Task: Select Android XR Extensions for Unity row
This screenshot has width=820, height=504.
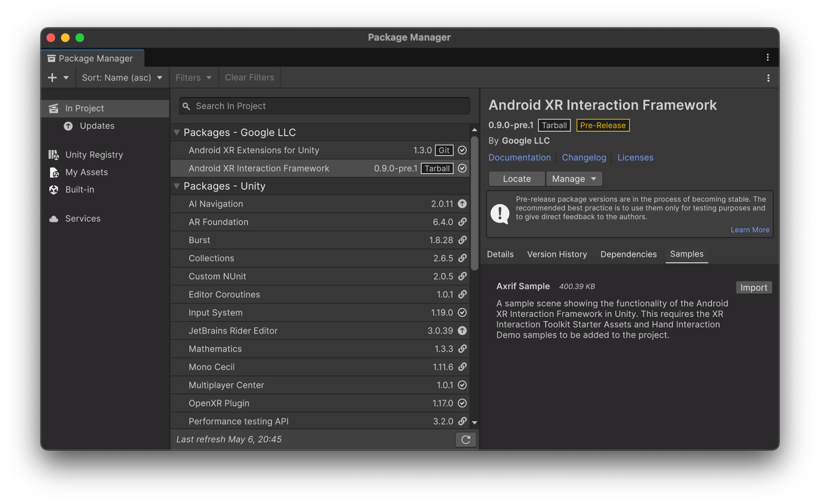Action: tap(320, 150)
